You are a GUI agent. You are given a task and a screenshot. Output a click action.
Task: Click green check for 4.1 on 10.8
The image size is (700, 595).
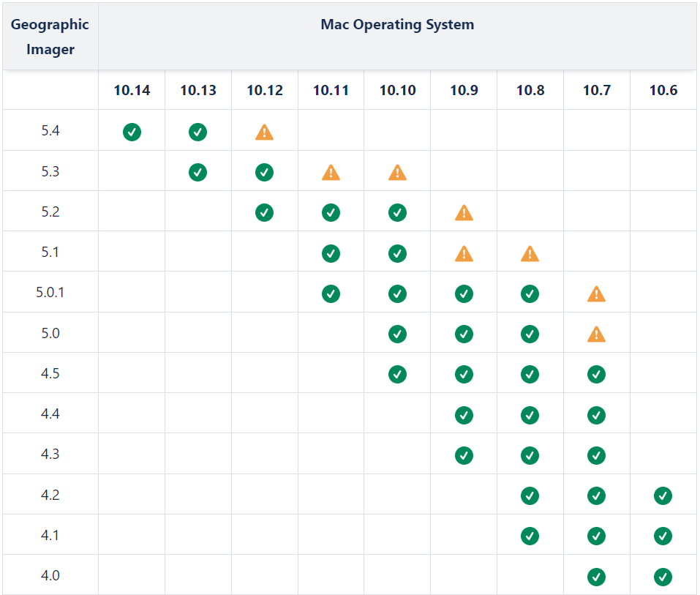pyautogui.click(x=530, y=536)
